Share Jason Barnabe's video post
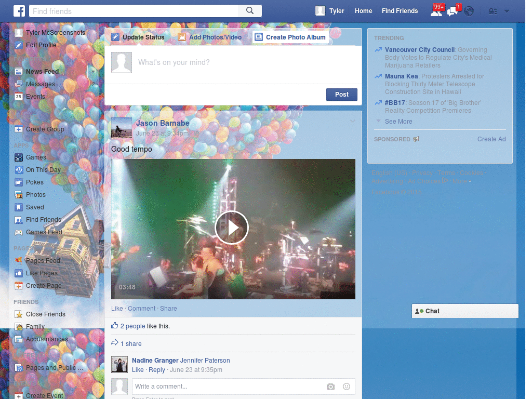The height and width of the screenshot is (399, 532). tap(168, 309)
